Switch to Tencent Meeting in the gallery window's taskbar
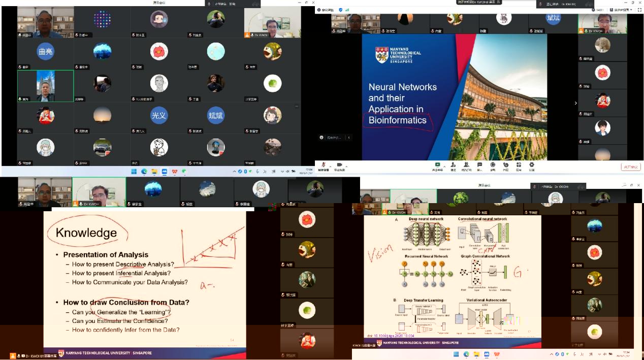Viewport: 644px width, 360px height. [165, 172]
